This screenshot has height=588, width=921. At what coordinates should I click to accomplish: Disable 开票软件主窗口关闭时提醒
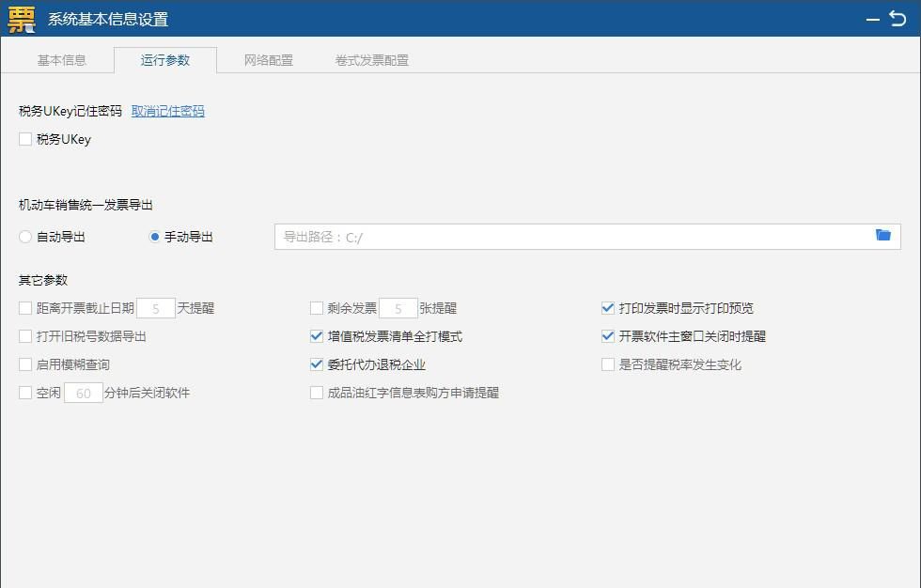pyautogui.click(x=607, y=336)
